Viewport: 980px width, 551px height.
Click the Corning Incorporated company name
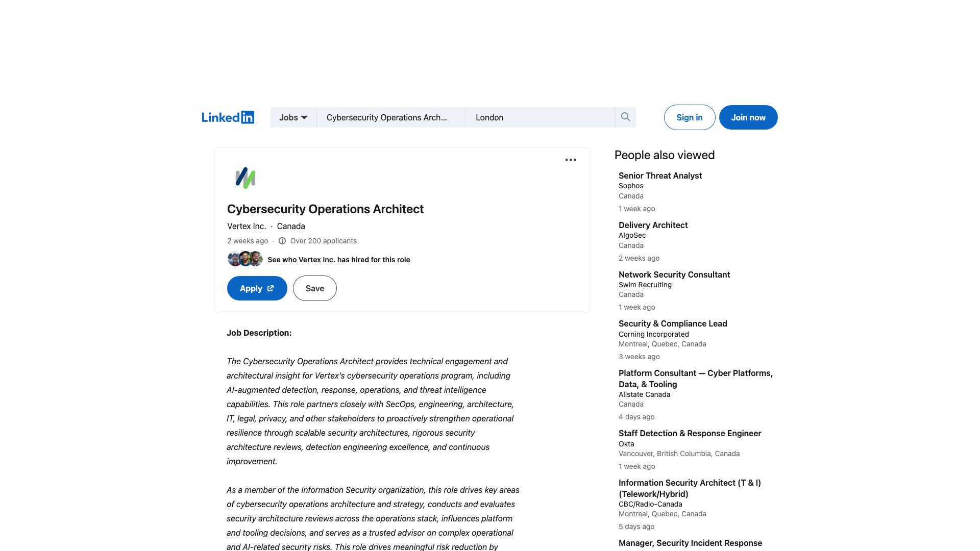click(x=654, y=334)
